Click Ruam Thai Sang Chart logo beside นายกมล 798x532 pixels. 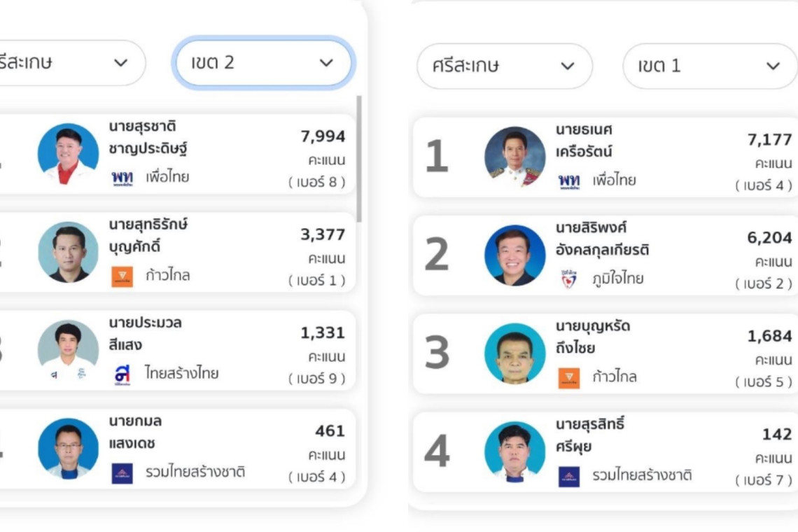(122, 473)
